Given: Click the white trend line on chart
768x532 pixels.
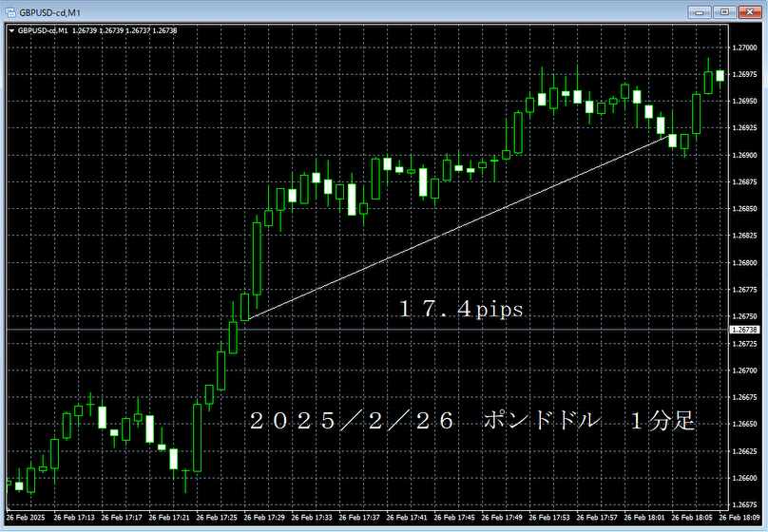Looking at the screenshot, I should 460,227.
